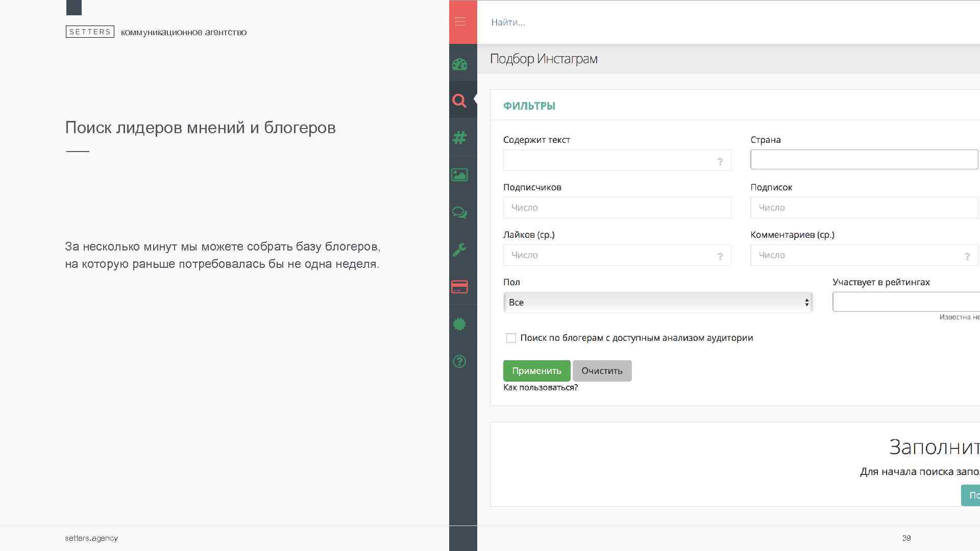Open the hashtag section in sidebar
Viewport: 980px width, 551px height.
459,138
